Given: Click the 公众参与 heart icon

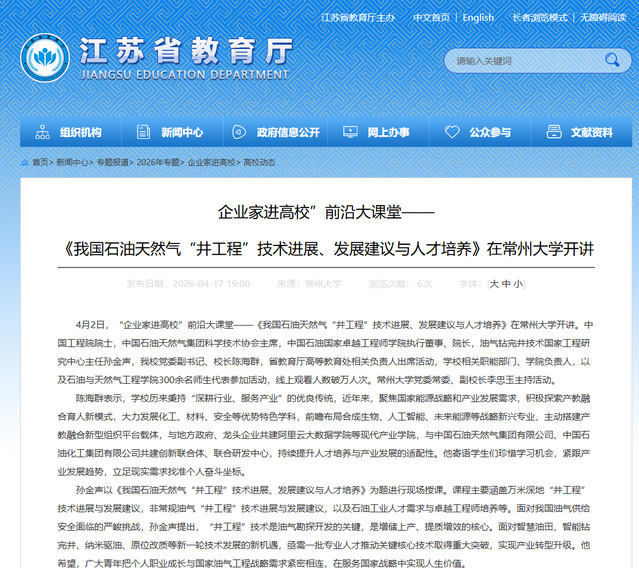Looking at the screenshot, I should [452, 132].
